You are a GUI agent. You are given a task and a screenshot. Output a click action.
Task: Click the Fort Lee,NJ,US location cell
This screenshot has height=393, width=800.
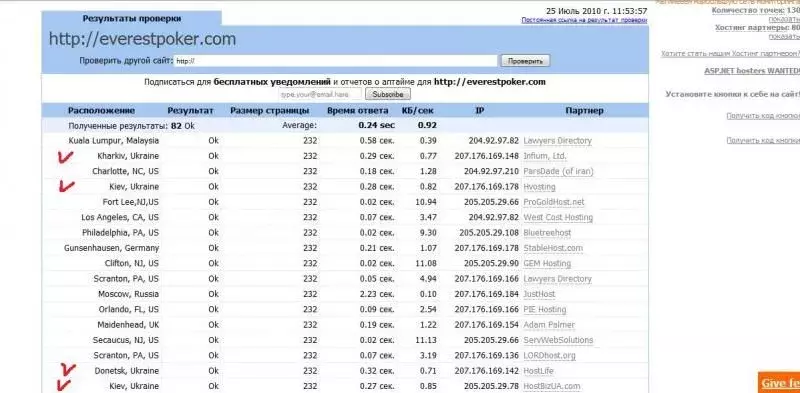(131, 202)
